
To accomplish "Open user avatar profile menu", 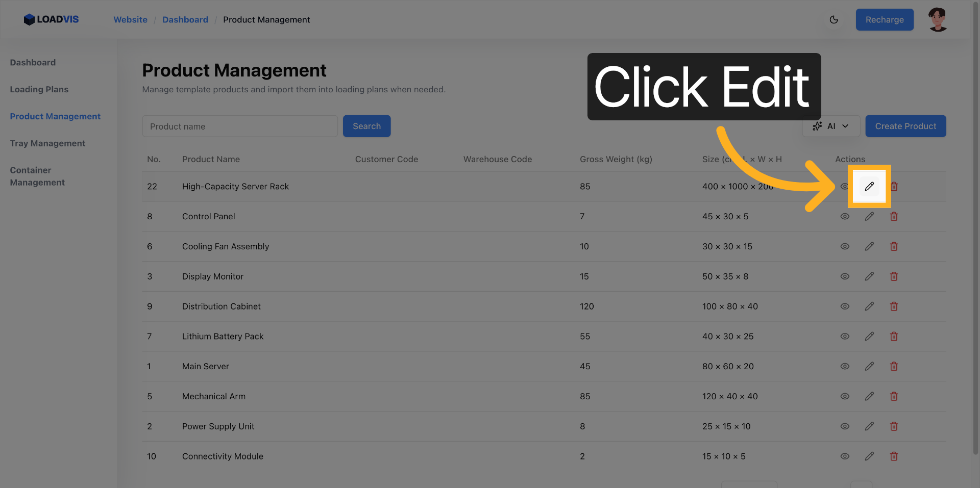I will click(x=938, y=20).
